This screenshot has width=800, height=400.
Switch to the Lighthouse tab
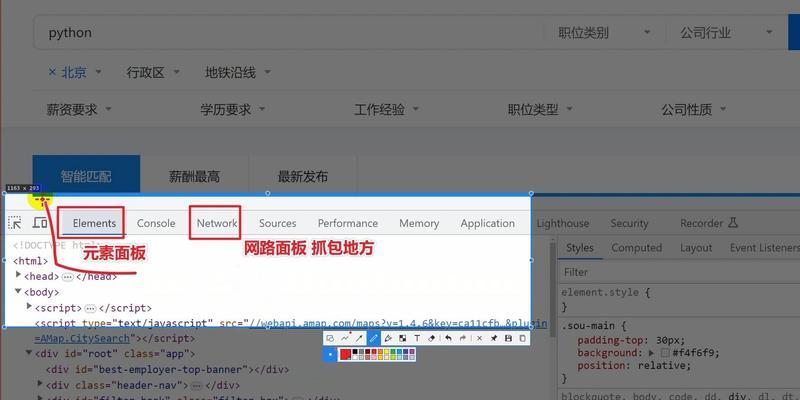[x=563, y=223]
